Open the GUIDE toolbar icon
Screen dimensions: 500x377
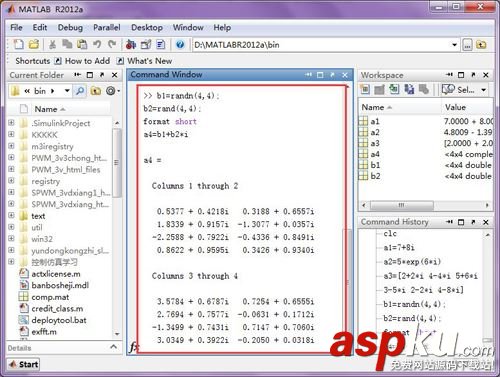point(146,44)
